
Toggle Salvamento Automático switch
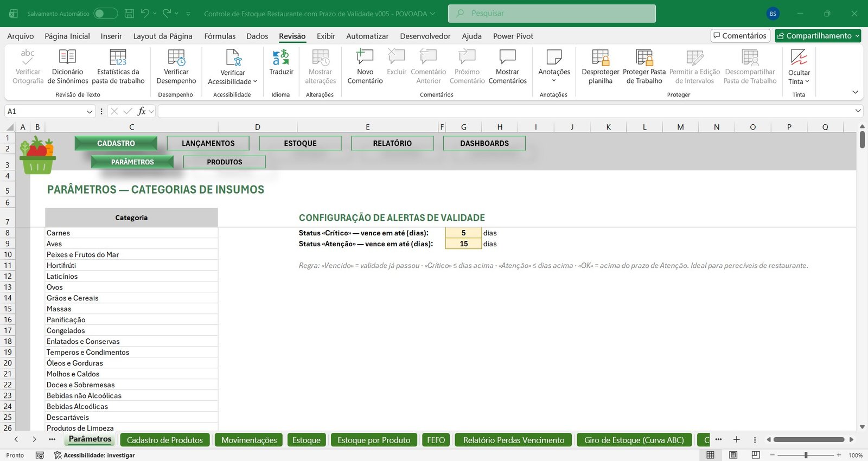point(105,14)
